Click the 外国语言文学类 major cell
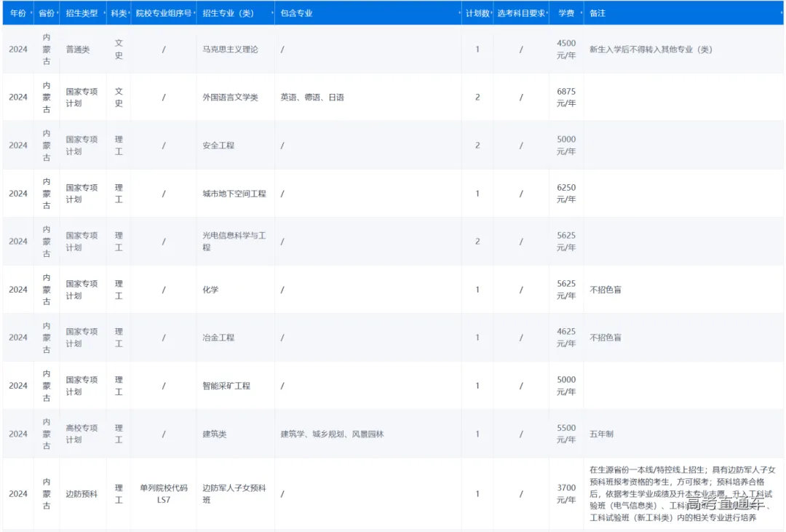This screenshot has width=786, height=532. point(230,98)
